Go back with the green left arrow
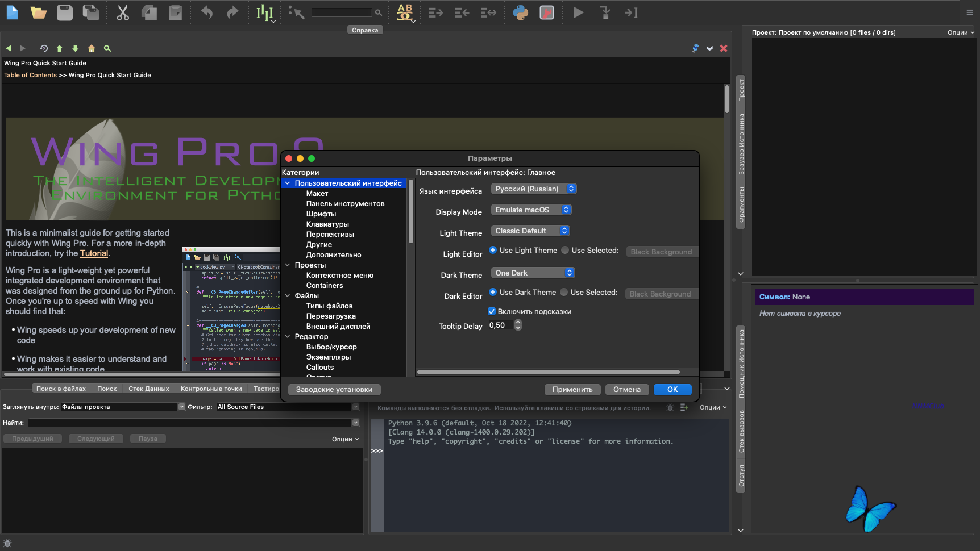Screen dimensions: 980x551 pos(9,48)
